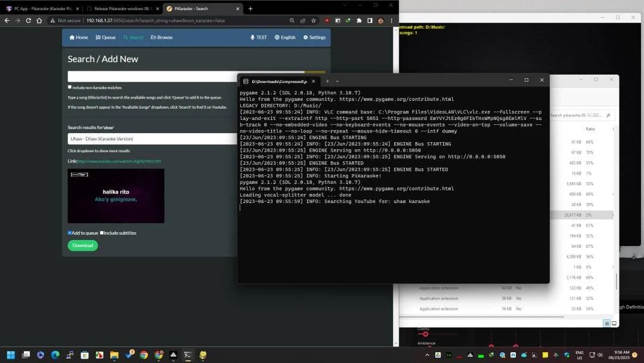Adjust the Clarity slider in background app

tap(426, 334)
